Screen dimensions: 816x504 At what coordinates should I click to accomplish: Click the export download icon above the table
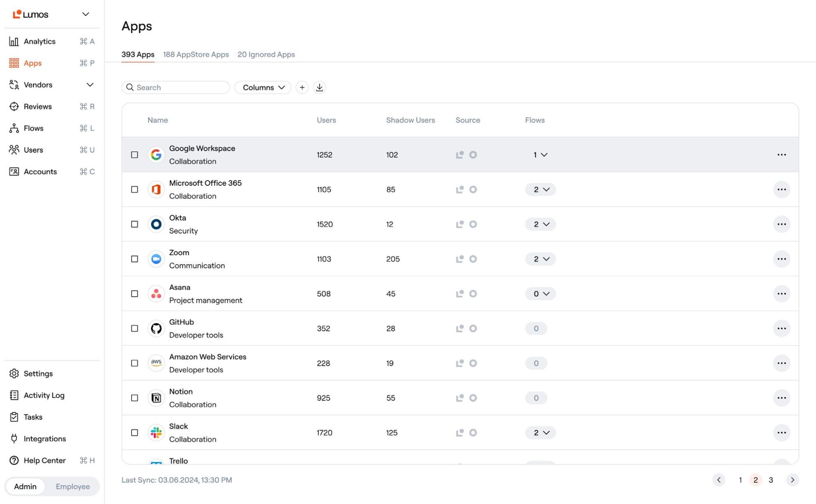coord(319,87)
